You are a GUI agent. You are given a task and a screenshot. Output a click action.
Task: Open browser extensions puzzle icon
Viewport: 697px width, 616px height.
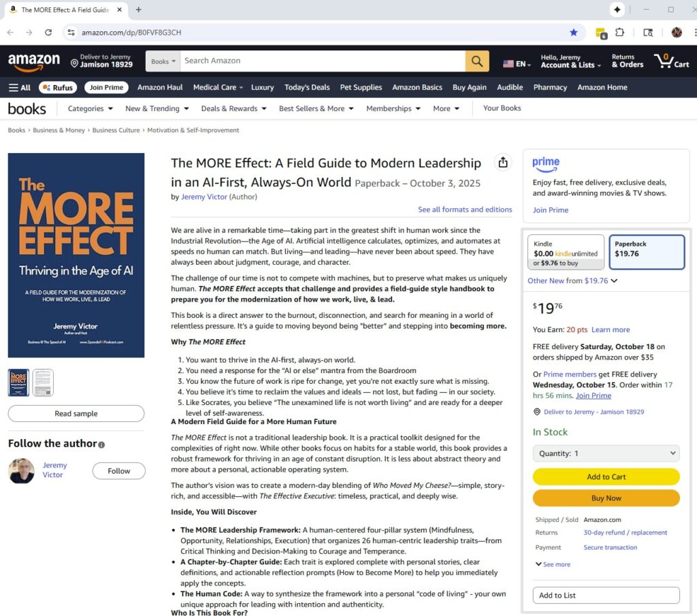(619, 32)
